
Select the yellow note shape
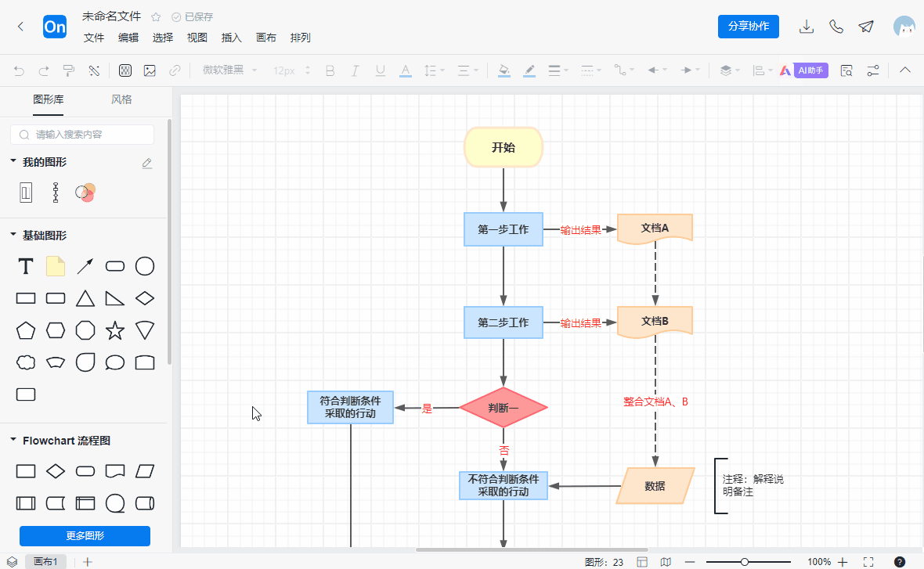(x=56, y=266)
